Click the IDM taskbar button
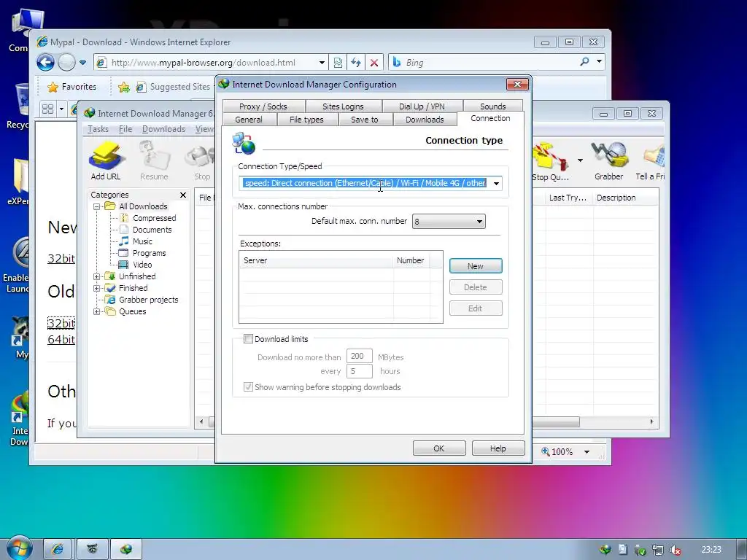 pyautogui.click(x=126, y=549)
